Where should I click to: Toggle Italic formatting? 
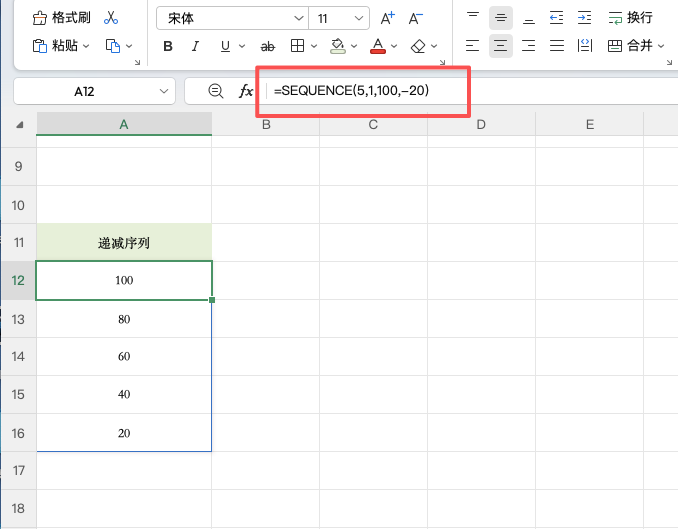pos(195,46)
